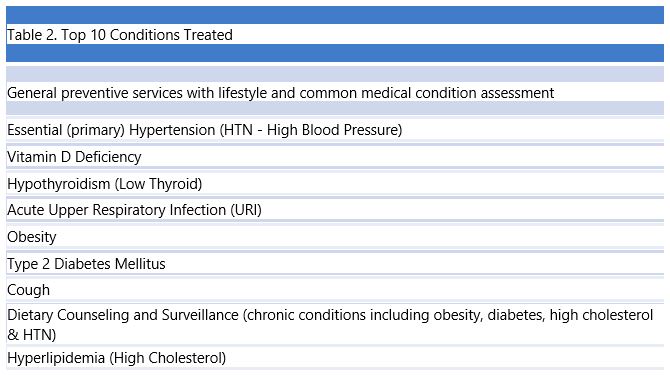Click the top dark blue header bar
This screenshot has height=375, width=670.
335,15
